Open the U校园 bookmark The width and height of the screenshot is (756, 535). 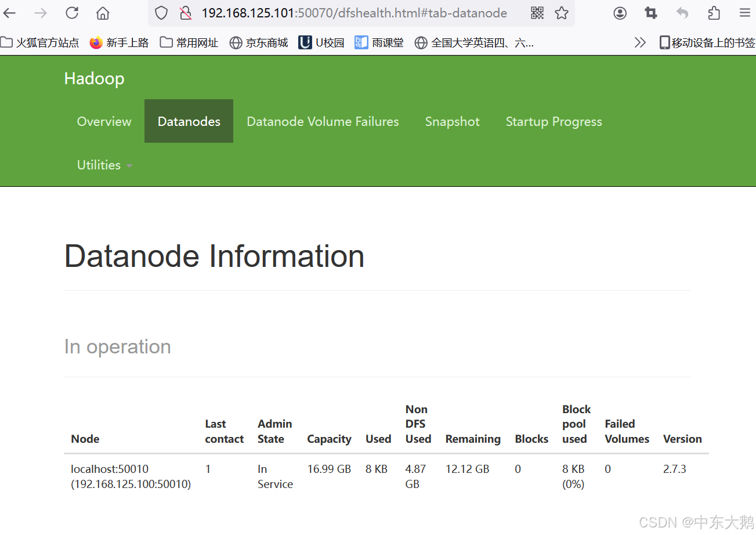pyautogui.click(x=321, y=42)
